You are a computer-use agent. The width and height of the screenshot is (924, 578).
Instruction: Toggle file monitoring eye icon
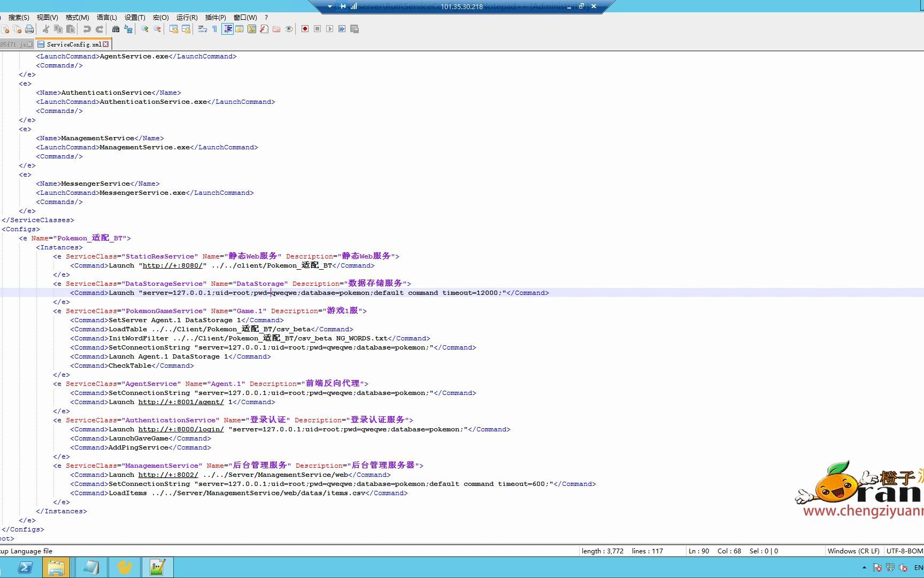tap(289, 29)
